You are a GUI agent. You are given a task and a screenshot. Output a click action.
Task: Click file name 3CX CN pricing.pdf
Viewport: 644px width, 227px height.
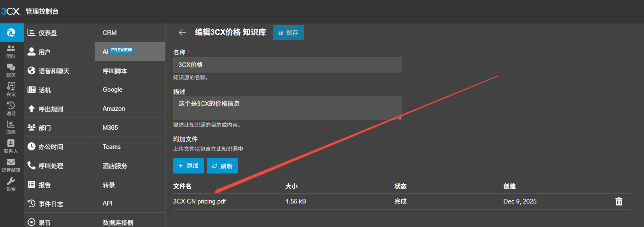click(x=199, y=201)
